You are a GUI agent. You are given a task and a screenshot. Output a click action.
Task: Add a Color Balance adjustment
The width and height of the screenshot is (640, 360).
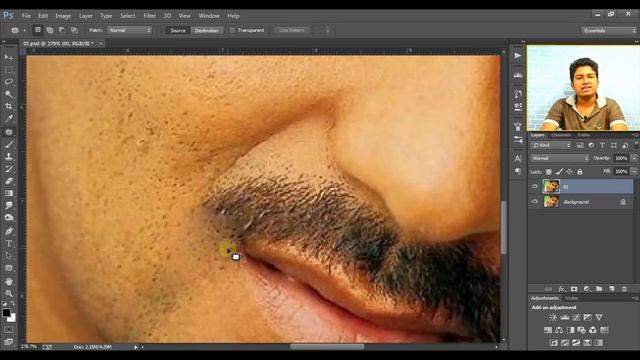click(559, 330)
